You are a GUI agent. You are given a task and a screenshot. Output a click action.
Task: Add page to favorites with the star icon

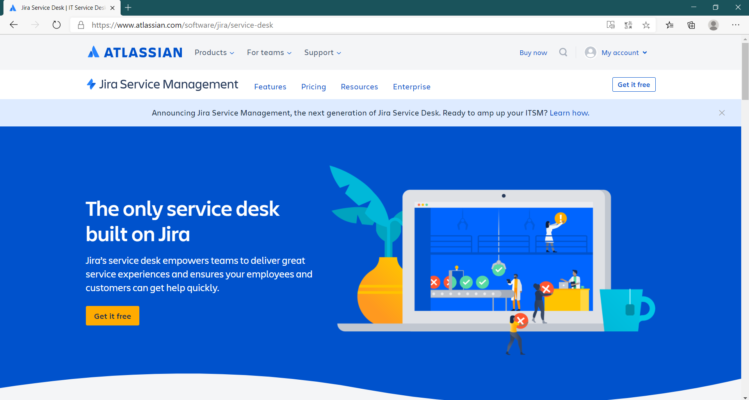click(646, 25)
